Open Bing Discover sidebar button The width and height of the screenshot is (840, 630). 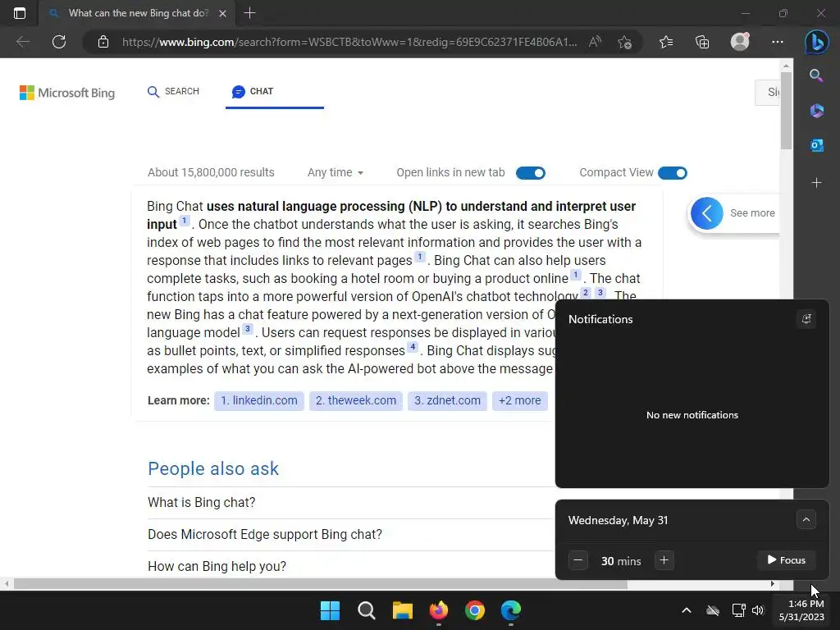(816, 42)
